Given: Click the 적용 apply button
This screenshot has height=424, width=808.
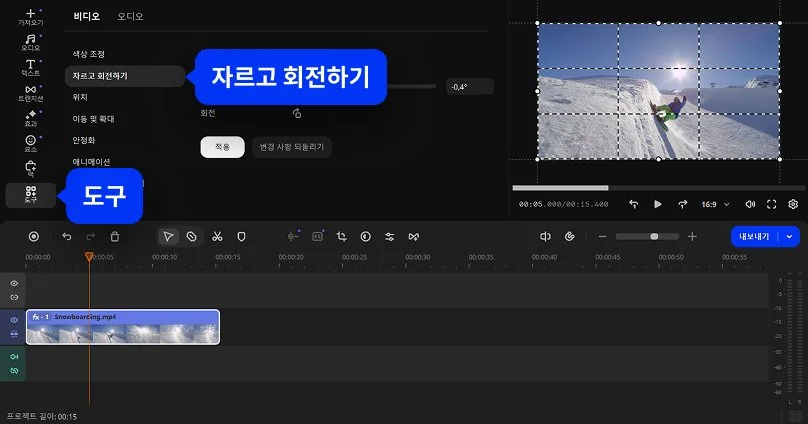Looking at the screenshot, I should (x=222, y=147).
